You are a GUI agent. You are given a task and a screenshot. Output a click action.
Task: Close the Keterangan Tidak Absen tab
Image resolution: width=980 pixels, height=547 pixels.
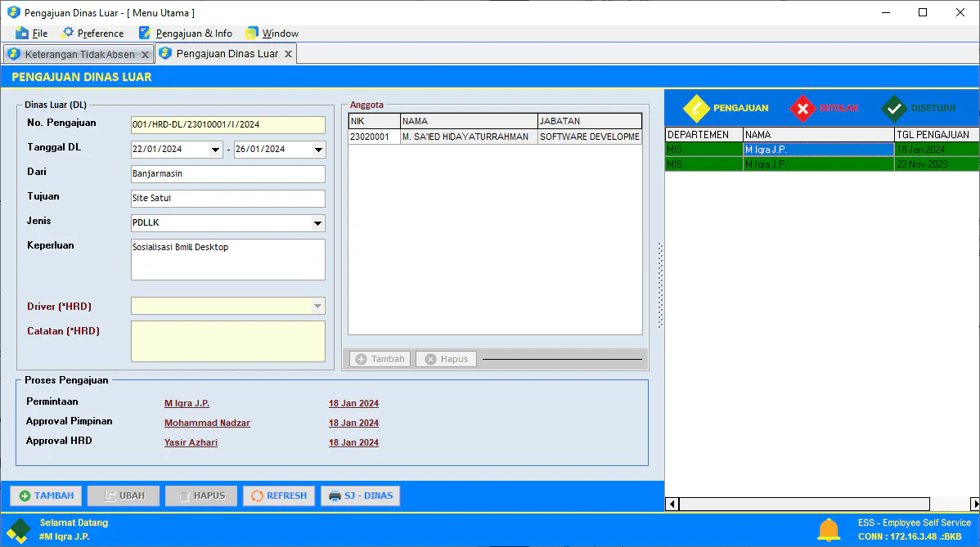[x=145, y=55]
